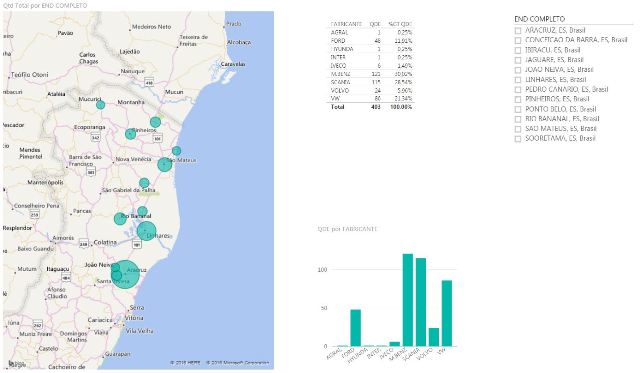Select the map bubble at São Mateus
The height and width of the screenshot is (373, 640).
(x=164, y=164)
